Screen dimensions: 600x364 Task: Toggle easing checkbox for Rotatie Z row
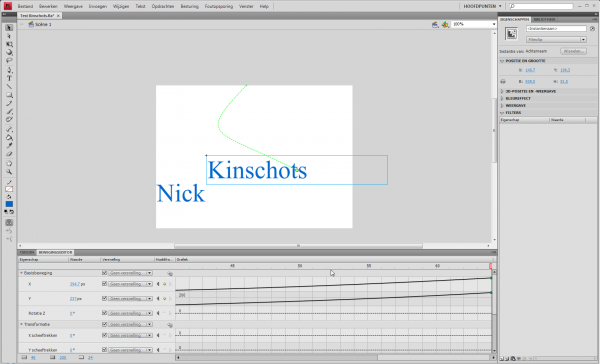[x=104, y=313]
